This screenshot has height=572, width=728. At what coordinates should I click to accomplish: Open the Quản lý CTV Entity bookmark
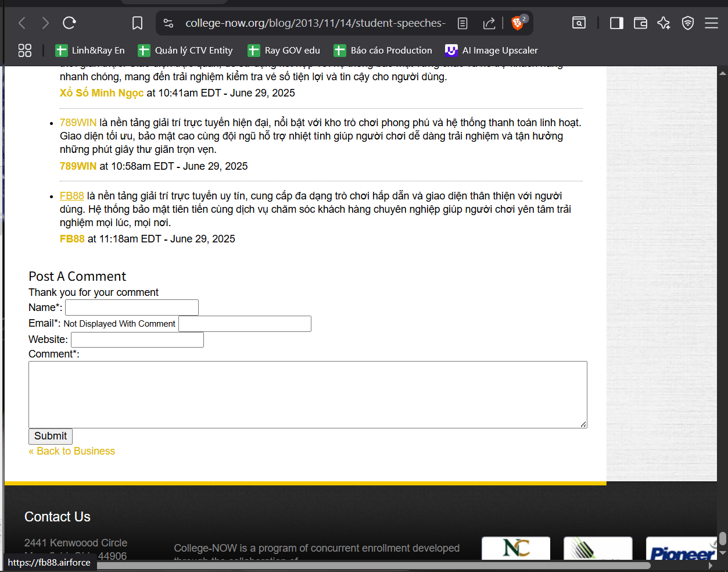point(185,51)
